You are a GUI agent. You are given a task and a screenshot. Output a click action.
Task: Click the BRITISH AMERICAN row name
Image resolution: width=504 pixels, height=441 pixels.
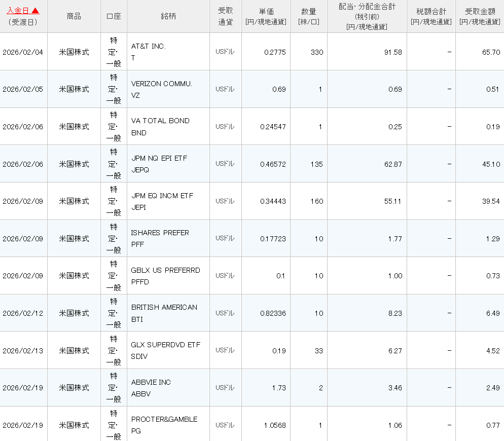[164, 307]
